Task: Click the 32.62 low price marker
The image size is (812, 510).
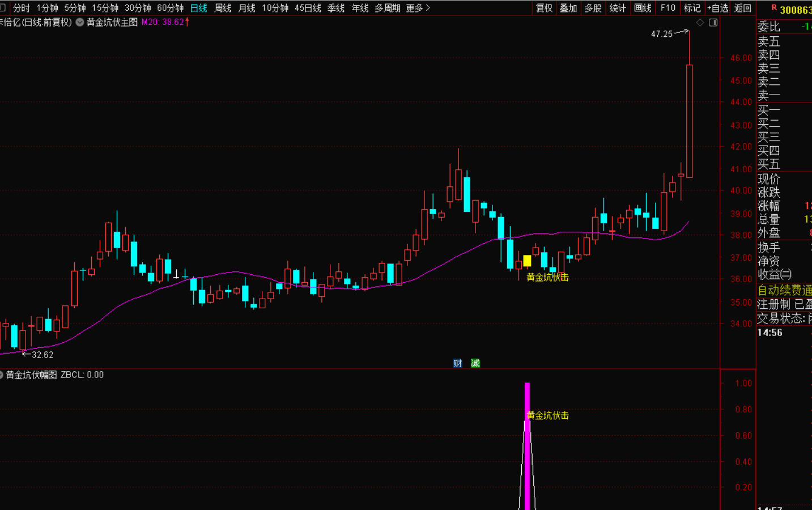Action: [42, 355]
